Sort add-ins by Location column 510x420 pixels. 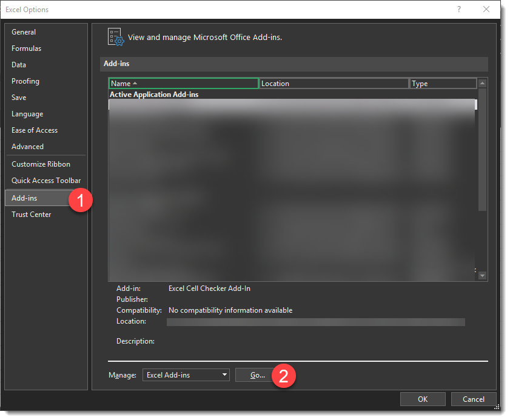334,84
